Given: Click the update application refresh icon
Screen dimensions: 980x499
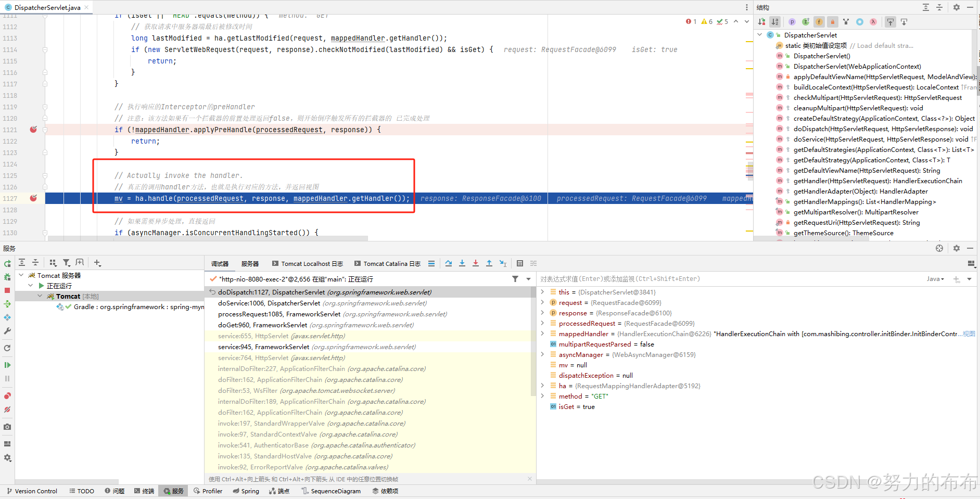Looking at the screenshot, I should click(7, 348).
